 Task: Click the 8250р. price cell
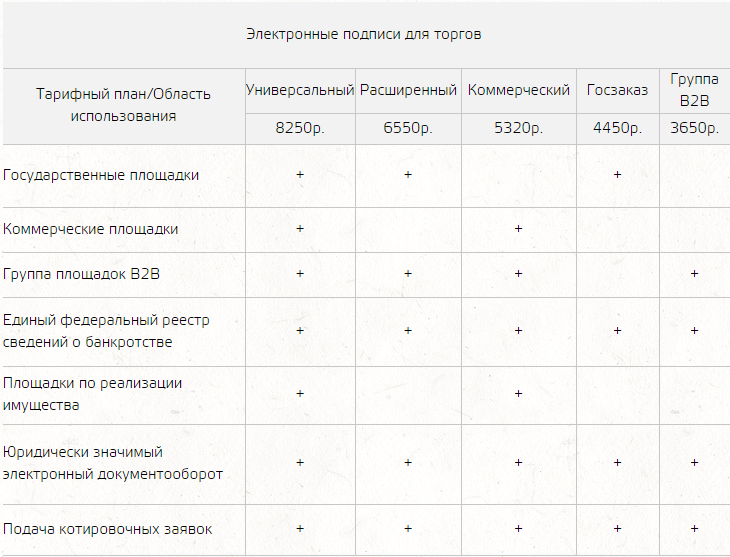coord(300,128)
